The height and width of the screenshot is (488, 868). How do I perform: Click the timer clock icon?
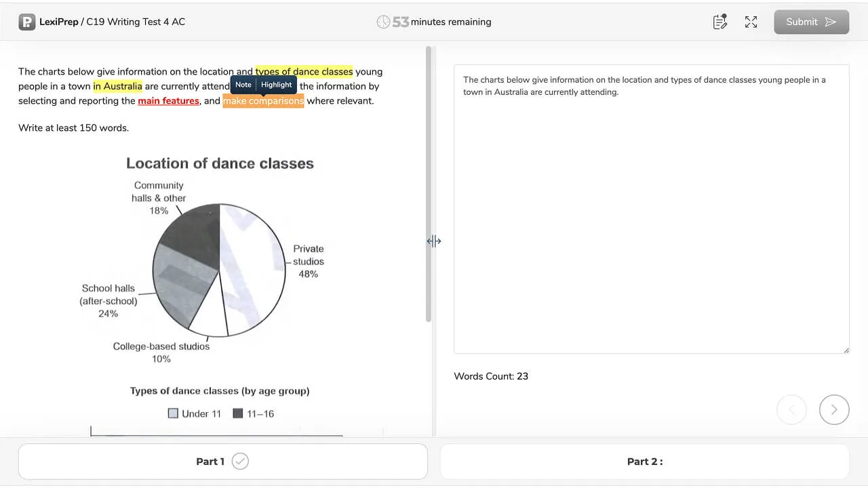point(383,22)
